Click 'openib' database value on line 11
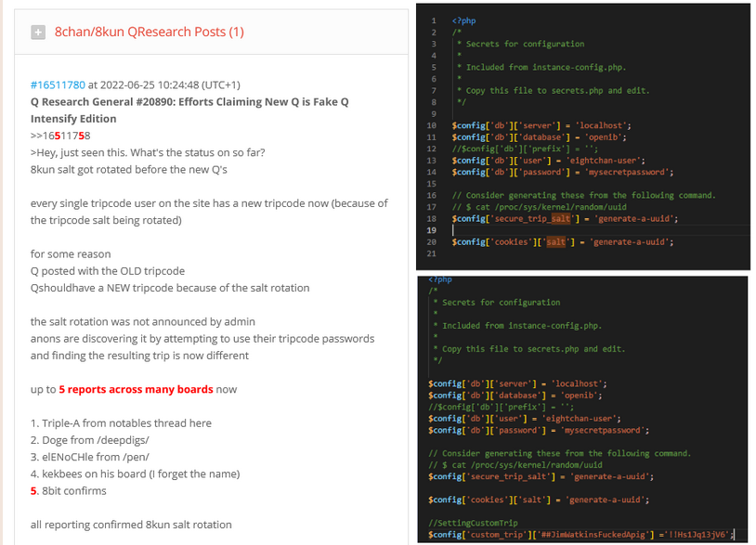The image size is (756, 545). pos(604,137)
